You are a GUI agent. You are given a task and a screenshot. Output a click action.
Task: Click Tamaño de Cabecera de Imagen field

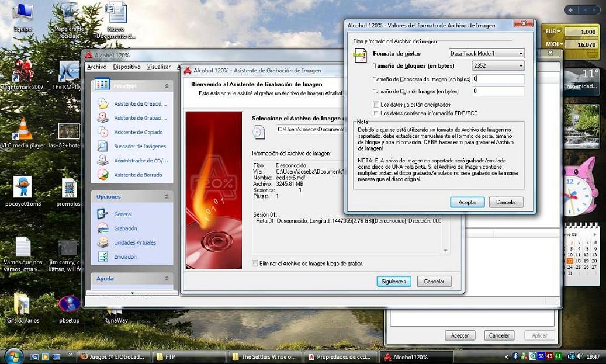498,79
